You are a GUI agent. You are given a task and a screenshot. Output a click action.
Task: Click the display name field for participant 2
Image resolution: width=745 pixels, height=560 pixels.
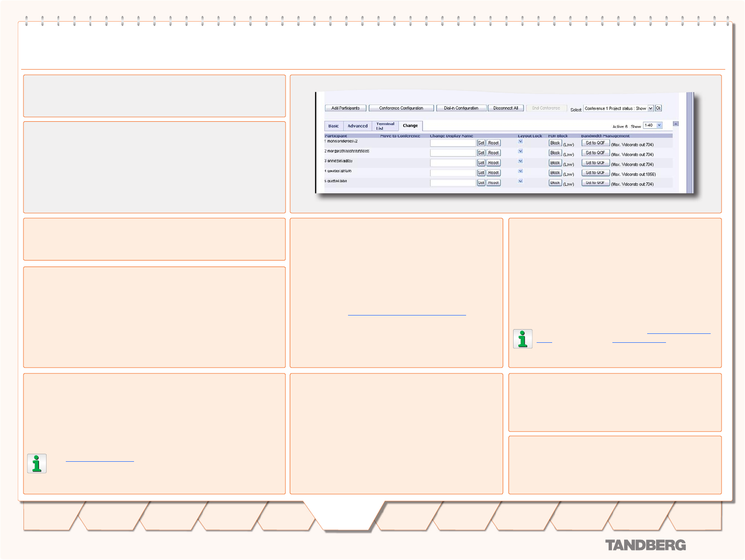453,153
